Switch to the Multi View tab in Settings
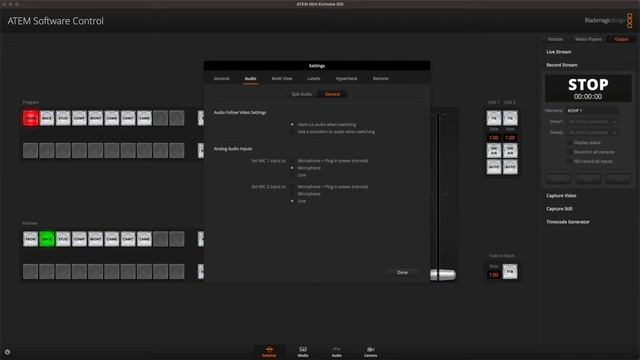The height and width of the screenshot is (360, 640). 282,78
